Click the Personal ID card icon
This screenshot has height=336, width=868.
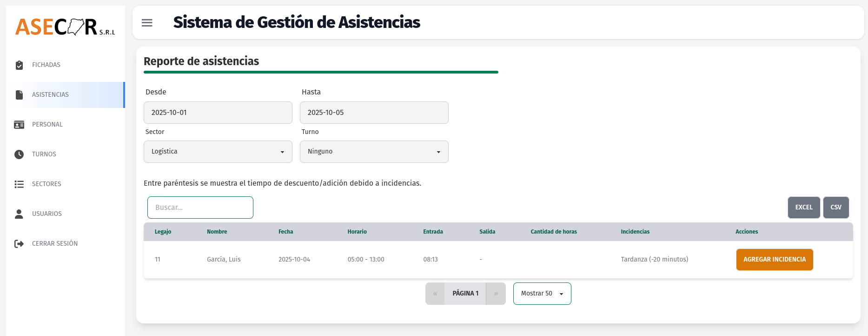click(x=19, y=125)
